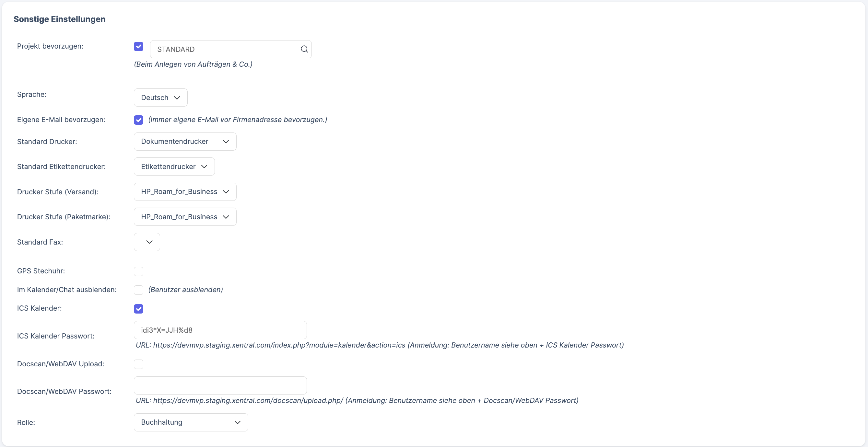Click the ICS Kalender Passwort field

(220, 330)
